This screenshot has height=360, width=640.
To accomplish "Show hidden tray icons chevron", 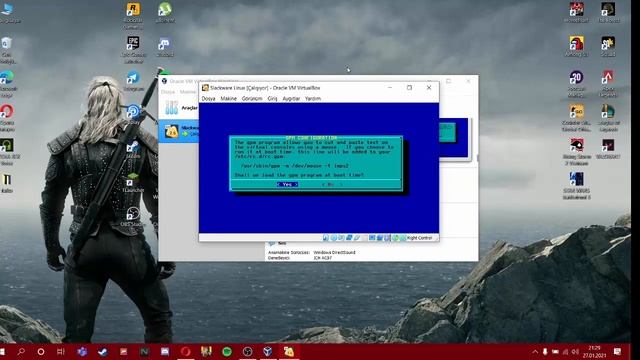I will [535, 351].
